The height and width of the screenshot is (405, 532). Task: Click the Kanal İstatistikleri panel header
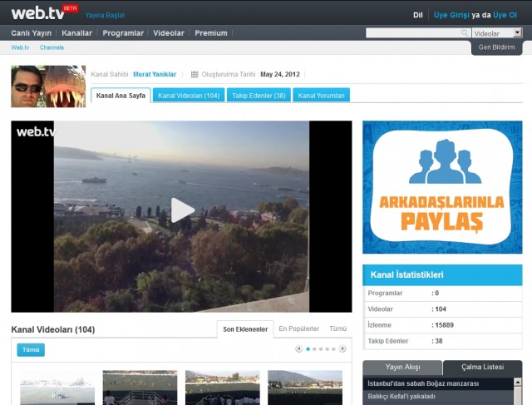click(442, 274)
